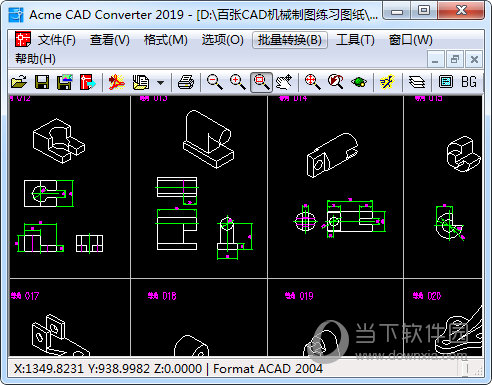
Task: Close the inner drawing document
Action: [x=474, y=60]
